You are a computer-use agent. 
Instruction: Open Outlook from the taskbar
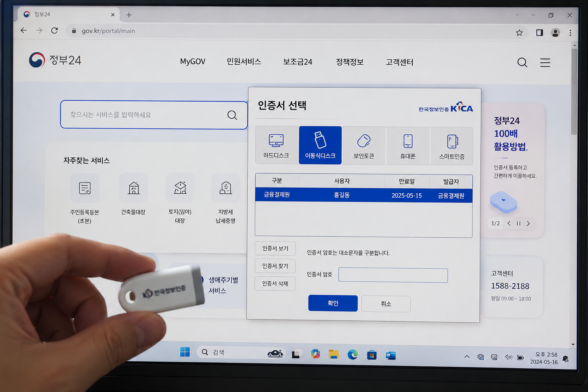[390, 356]
